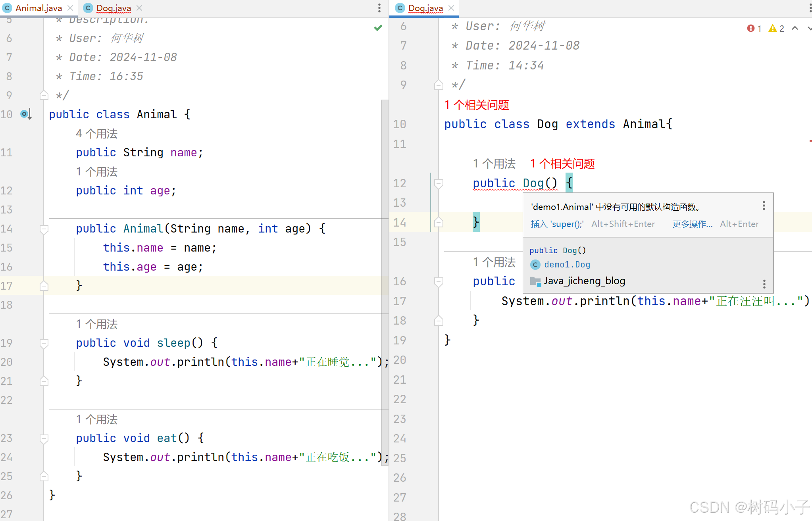Select the right pane Dog.java tab

coord(425,8)
